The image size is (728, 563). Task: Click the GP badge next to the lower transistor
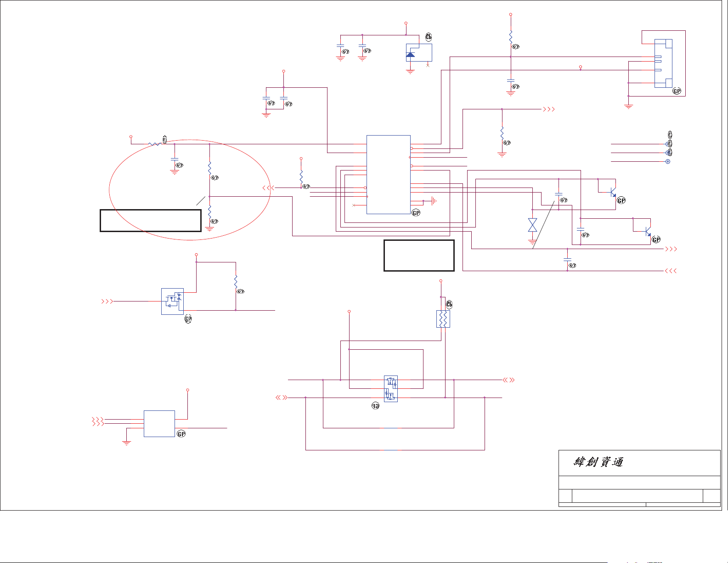point(656,239)
